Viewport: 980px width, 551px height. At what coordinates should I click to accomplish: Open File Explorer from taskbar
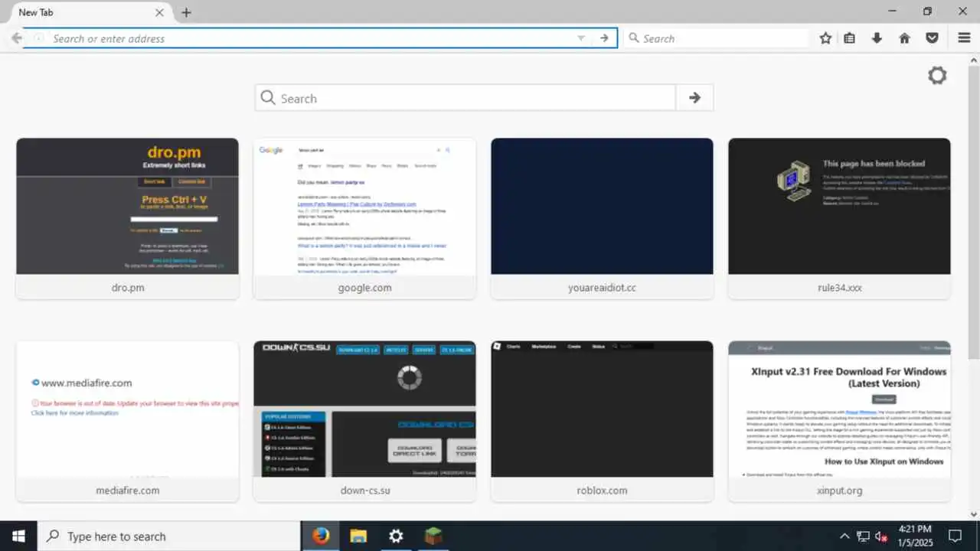point(358,536)
